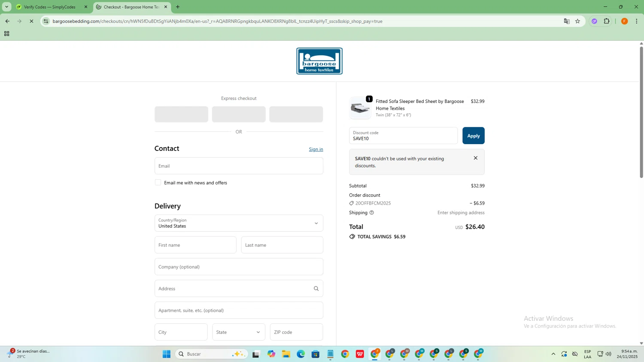Viewport: 644px width, 362px height.
Task: Open the tab search dropdown arrow
Action: (6, 7)
